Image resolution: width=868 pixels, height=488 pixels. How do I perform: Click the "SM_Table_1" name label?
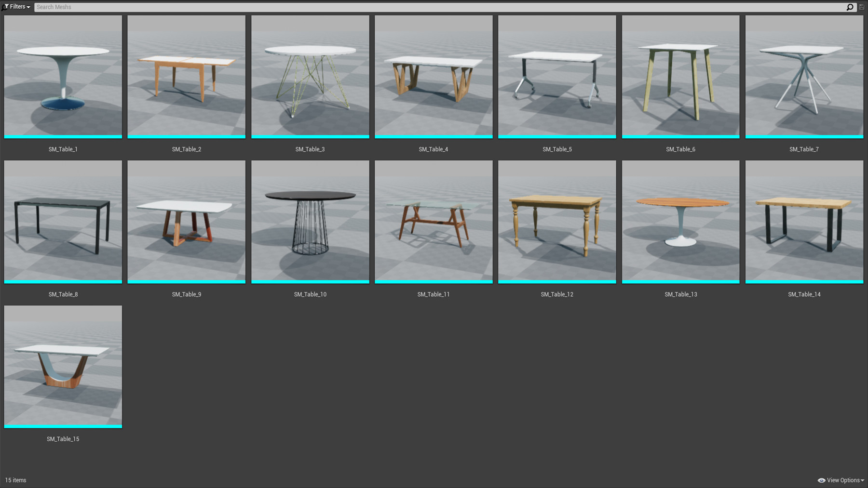[63, 149]
